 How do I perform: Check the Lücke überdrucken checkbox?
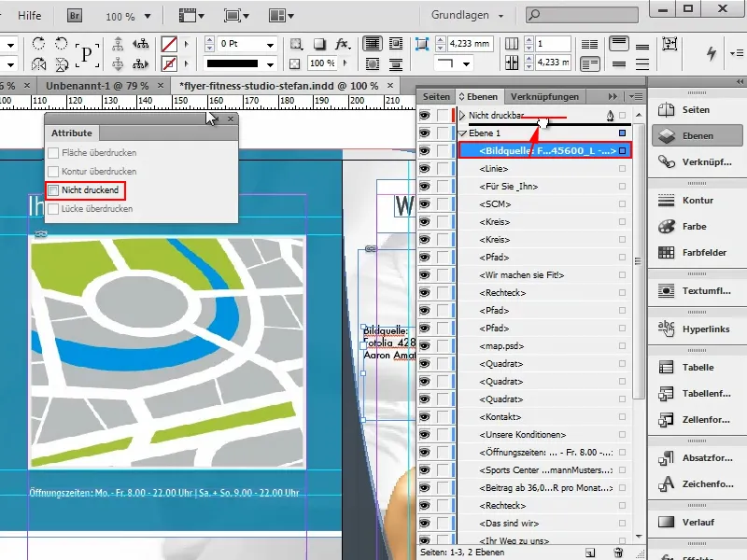53,208
